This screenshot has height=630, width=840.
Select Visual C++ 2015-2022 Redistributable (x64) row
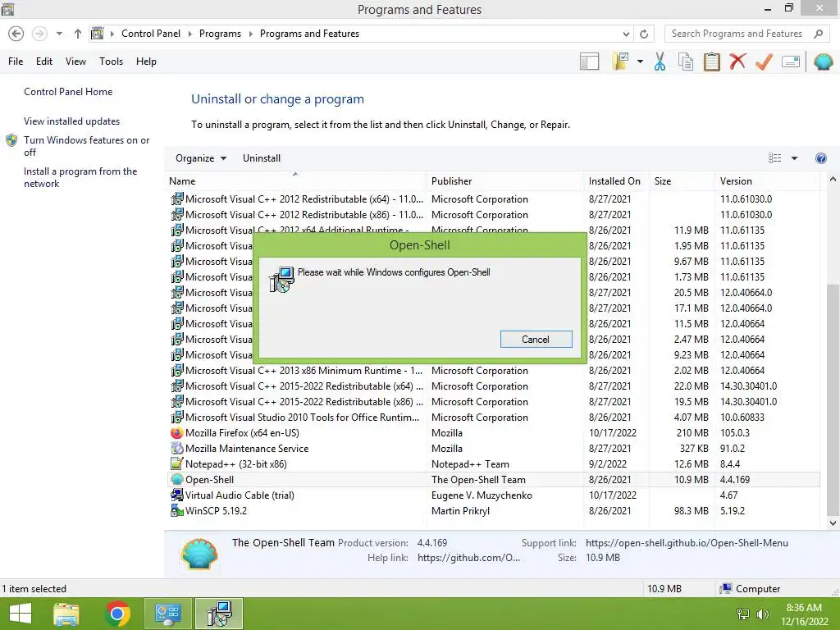pyautogui.click(x=492, y=386)
